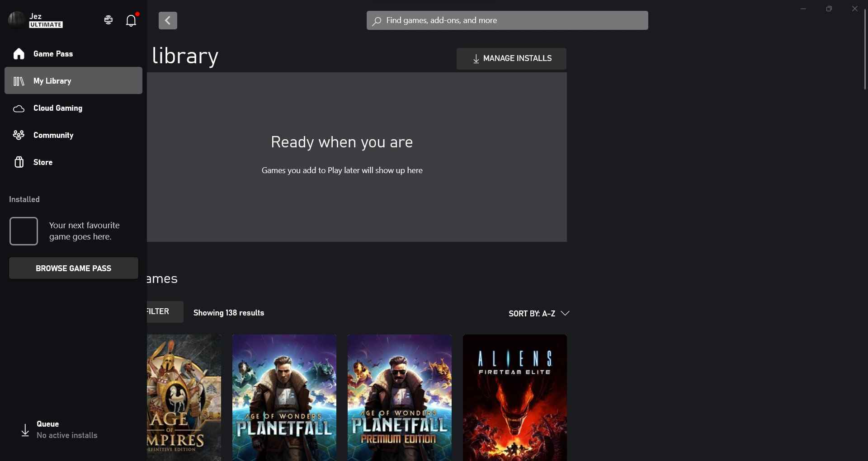Click the Ultimate membership badge
Screen dimensions: 868x461
pos(46,25)
